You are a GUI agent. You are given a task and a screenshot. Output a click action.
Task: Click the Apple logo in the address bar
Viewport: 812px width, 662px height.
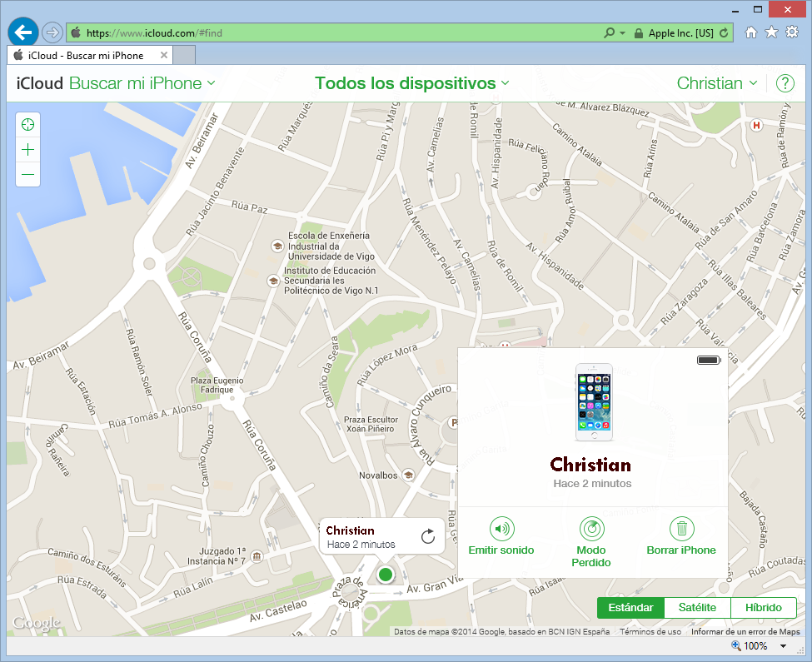76,33
